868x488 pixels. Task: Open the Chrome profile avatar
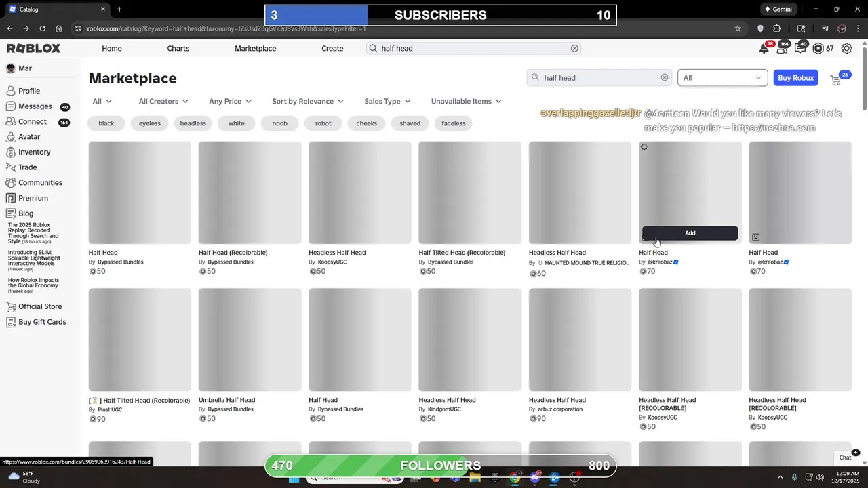[842, 28]
